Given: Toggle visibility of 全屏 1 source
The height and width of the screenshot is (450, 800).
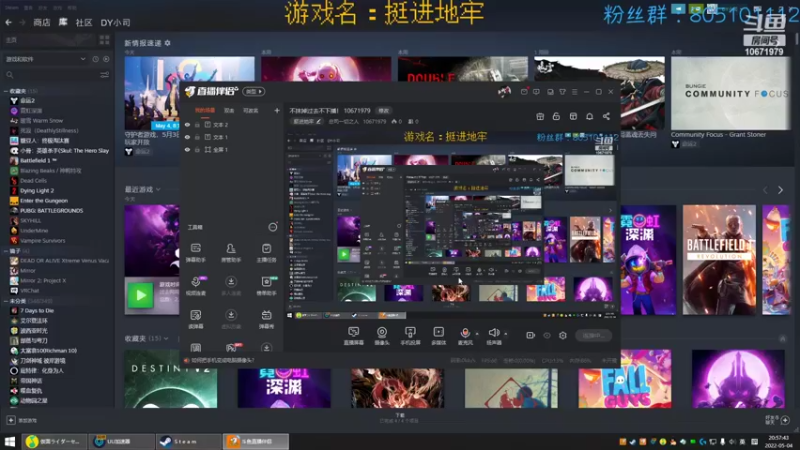Looking at the screenshot, I should [187, 149].
